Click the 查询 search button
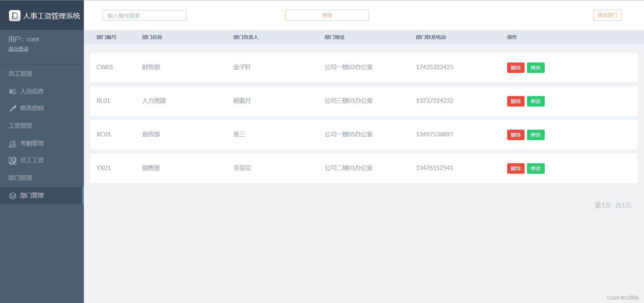This screenshot has height=303, width=644. 327,15
